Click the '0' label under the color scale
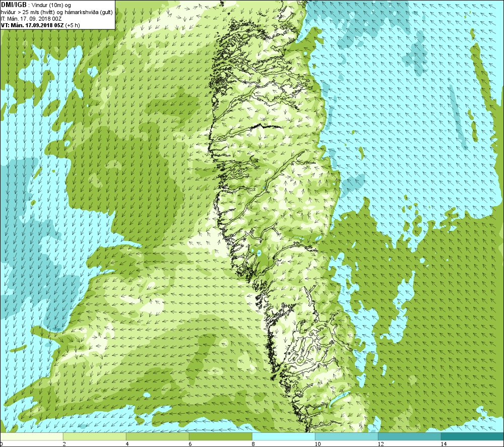The width and height of the screenshot is (504, 447). [2, 444]
